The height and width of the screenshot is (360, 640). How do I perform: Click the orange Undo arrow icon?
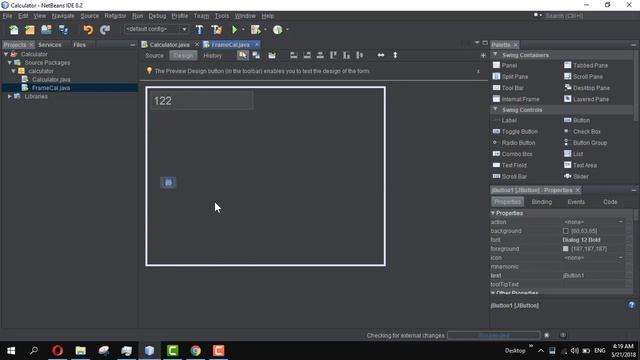88,30
